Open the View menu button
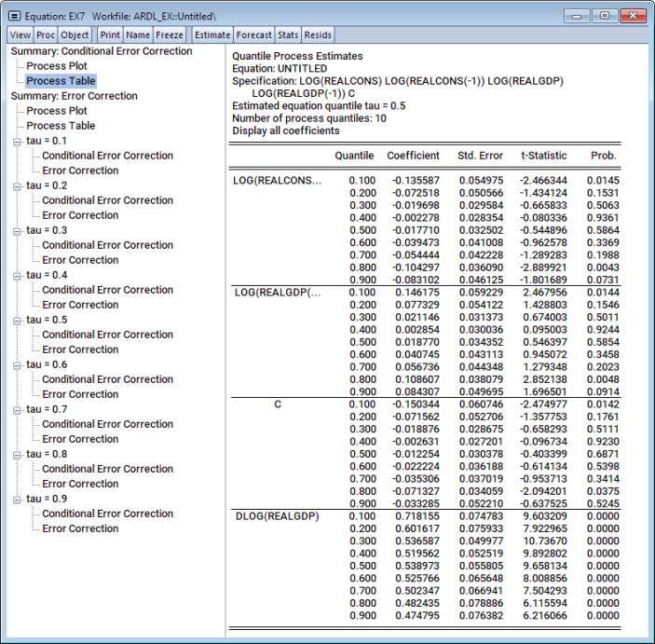The image size is (655, 644). click(x=20, y=34)
